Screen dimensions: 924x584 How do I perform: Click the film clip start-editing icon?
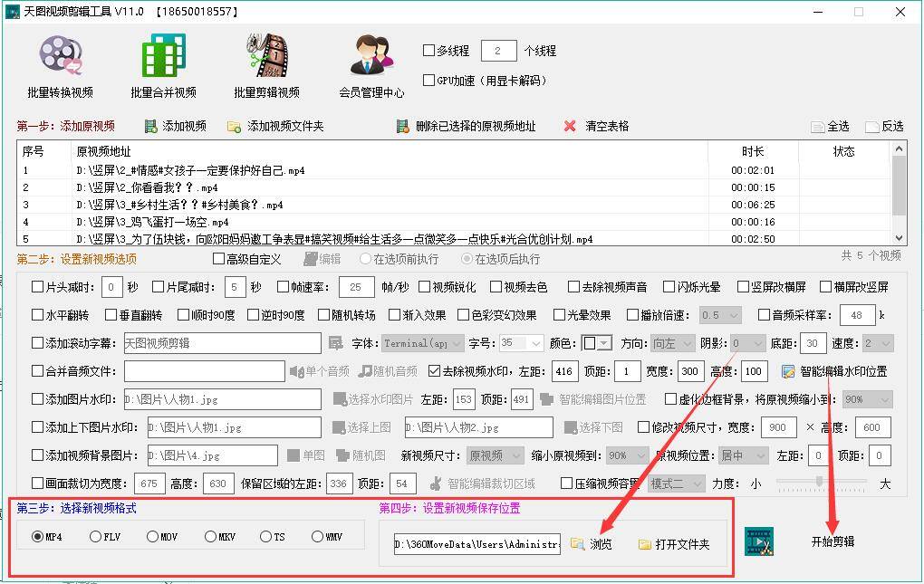click(x=759, y=541)
